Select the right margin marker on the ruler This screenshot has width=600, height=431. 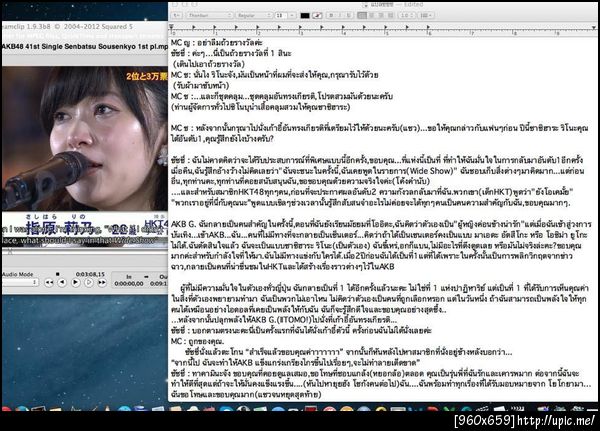coord(594,28)
